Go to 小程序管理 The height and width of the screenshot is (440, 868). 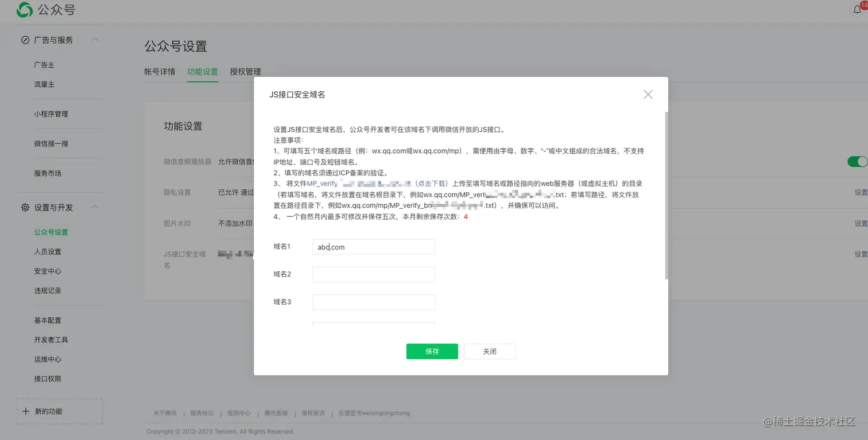[x=51, y=114]
